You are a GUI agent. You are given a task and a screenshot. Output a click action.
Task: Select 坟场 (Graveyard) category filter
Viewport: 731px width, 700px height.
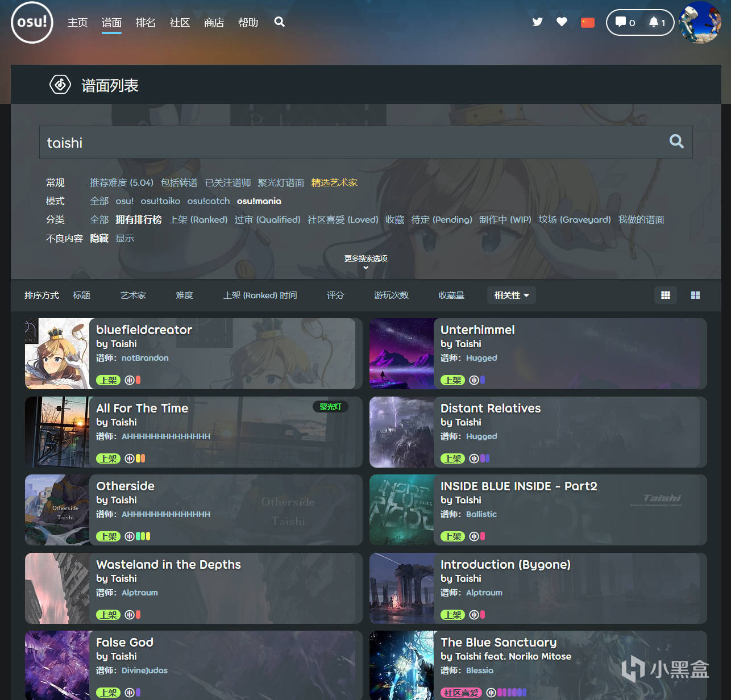pyautogui.click(x=575, y=219)
